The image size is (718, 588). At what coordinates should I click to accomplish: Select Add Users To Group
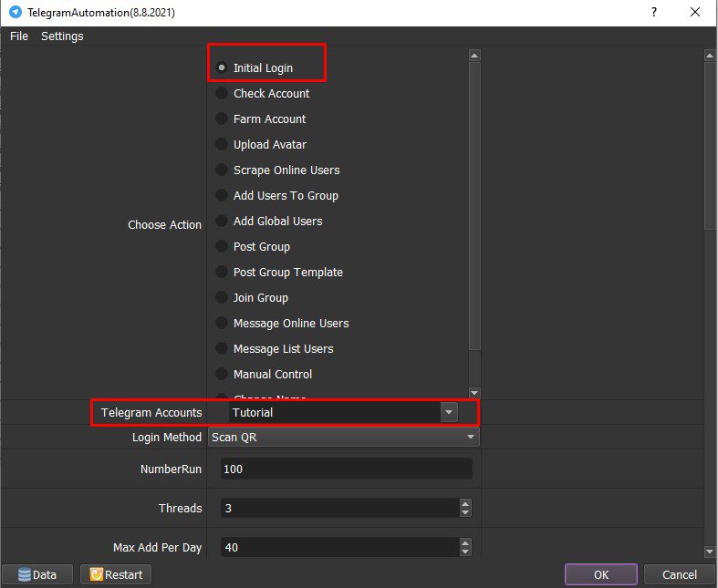(x=222, y=195)
